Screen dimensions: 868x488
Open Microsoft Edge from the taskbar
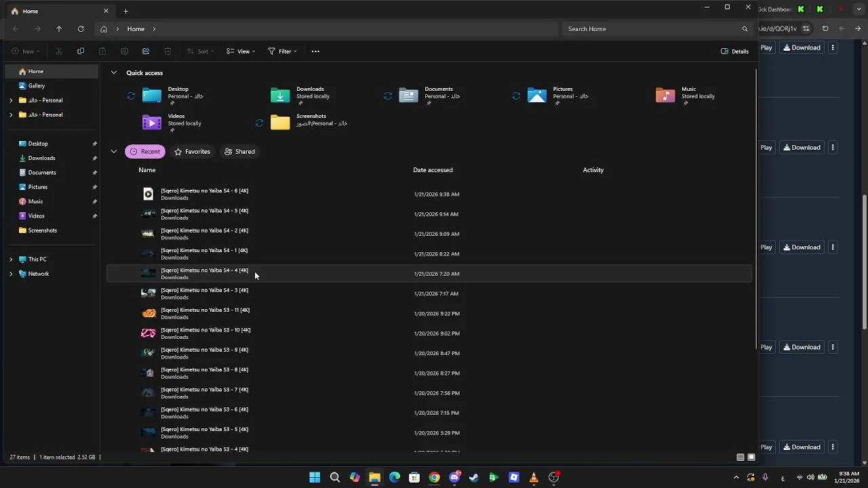point(395,477)
